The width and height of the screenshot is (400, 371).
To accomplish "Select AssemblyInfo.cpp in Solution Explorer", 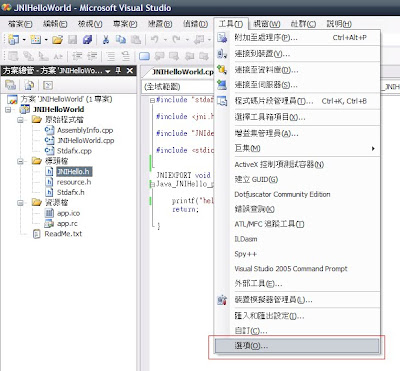I will [x=85, y=130].
